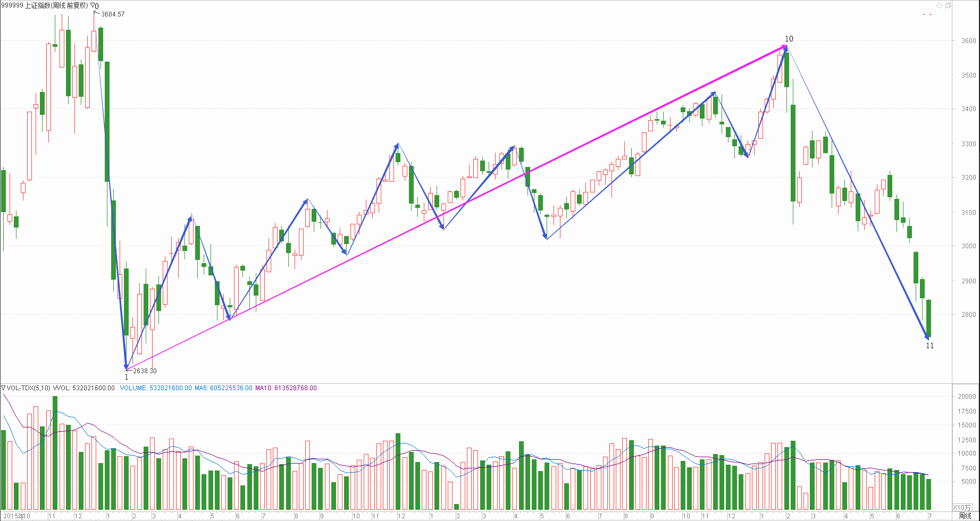Click the 999999 上证指数 chart title
Image resolution: width=980 pixels, height=521 pixels.
pos(45,6)
